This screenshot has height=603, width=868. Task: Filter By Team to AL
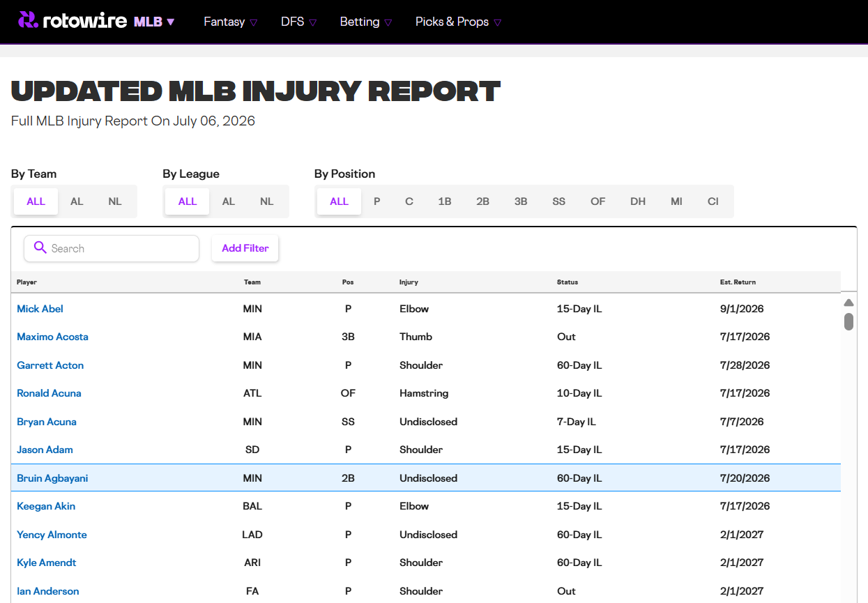coord(77,201)
